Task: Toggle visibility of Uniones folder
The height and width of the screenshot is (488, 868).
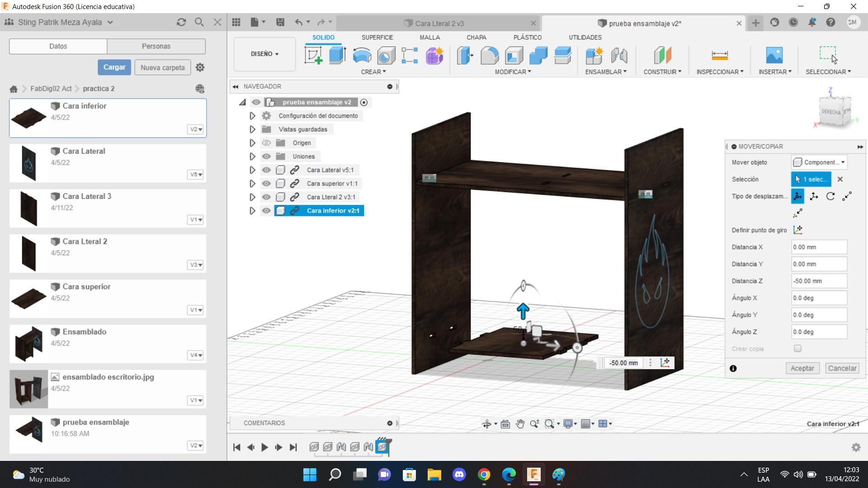Action: click(266, 157)
